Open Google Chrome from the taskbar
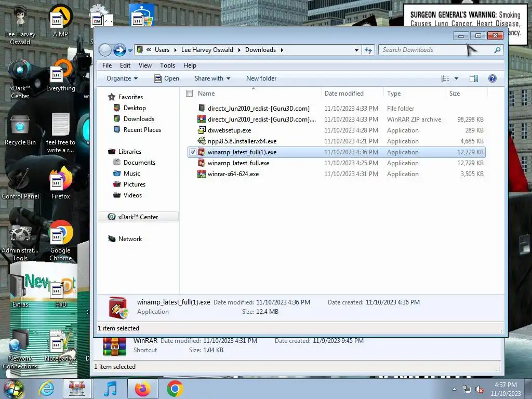This screenshot has width=532, height=399. tap(175, 389)
